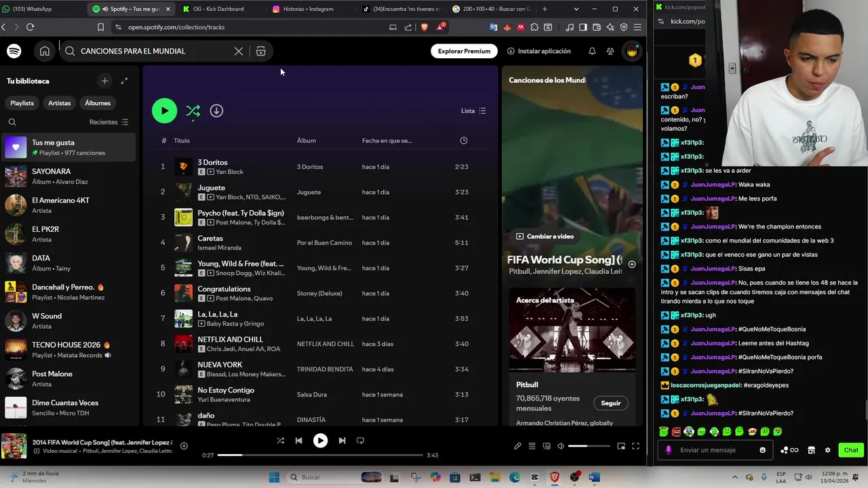Play the liked songs with green button
Viewport: 868px width, 488px height.
(x=164, y=110)
